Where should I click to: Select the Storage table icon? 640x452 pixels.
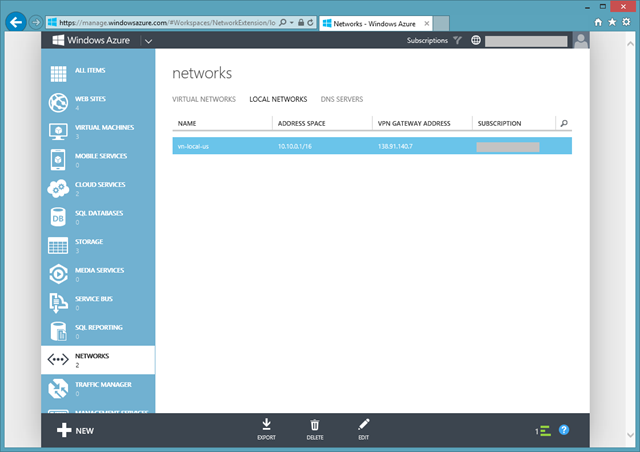coord(58,245)
